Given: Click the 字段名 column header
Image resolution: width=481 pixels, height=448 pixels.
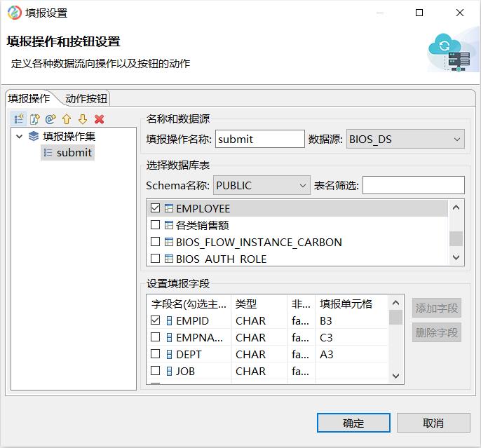Looking at the screenshot, I should click(189, 304).
